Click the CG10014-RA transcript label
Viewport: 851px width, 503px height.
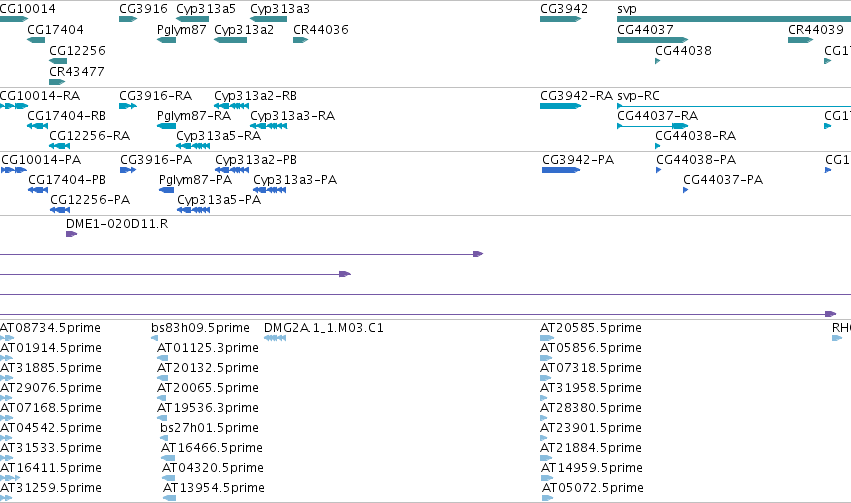(x=40, y=96)
